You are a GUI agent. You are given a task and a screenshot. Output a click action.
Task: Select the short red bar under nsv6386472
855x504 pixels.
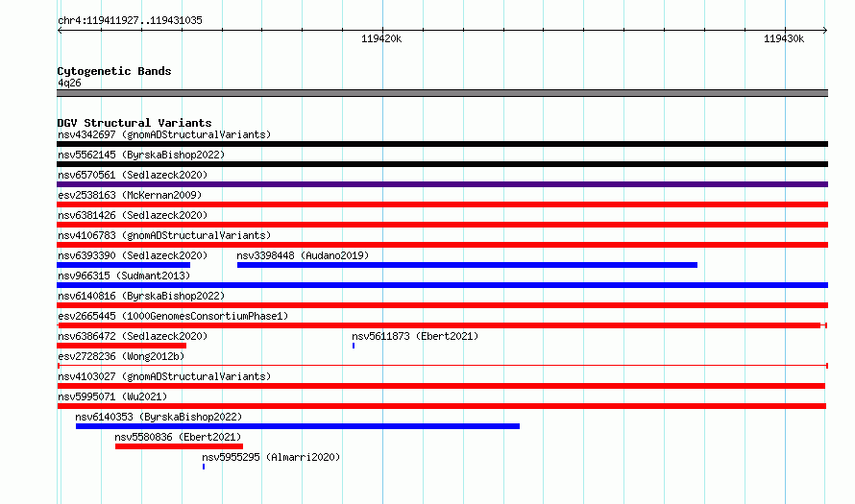point(122,346)
